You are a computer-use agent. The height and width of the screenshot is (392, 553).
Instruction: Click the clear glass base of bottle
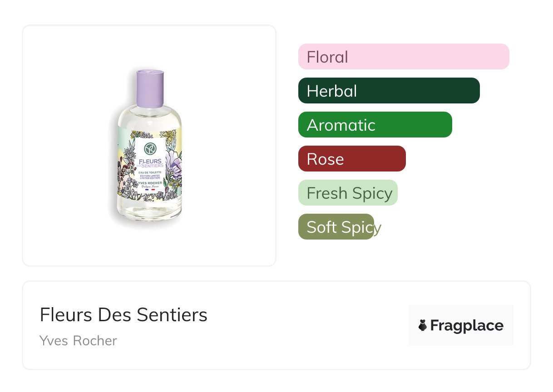pos(149,214)
